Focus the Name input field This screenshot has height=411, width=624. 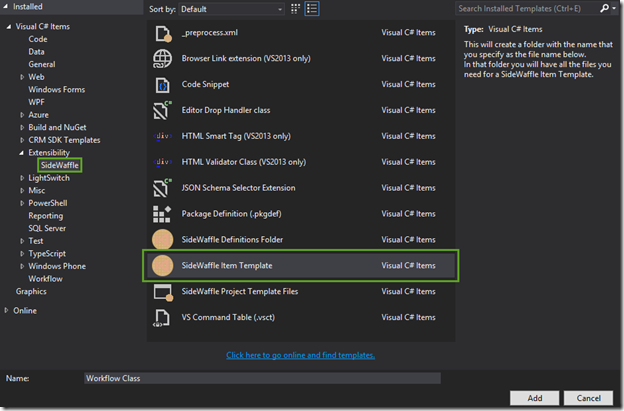[262, 378]
